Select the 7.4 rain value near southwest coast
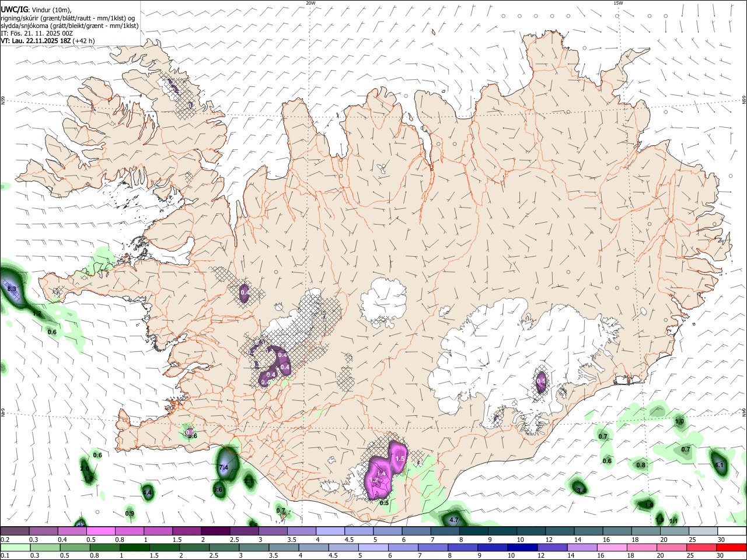 pos(224,468)
